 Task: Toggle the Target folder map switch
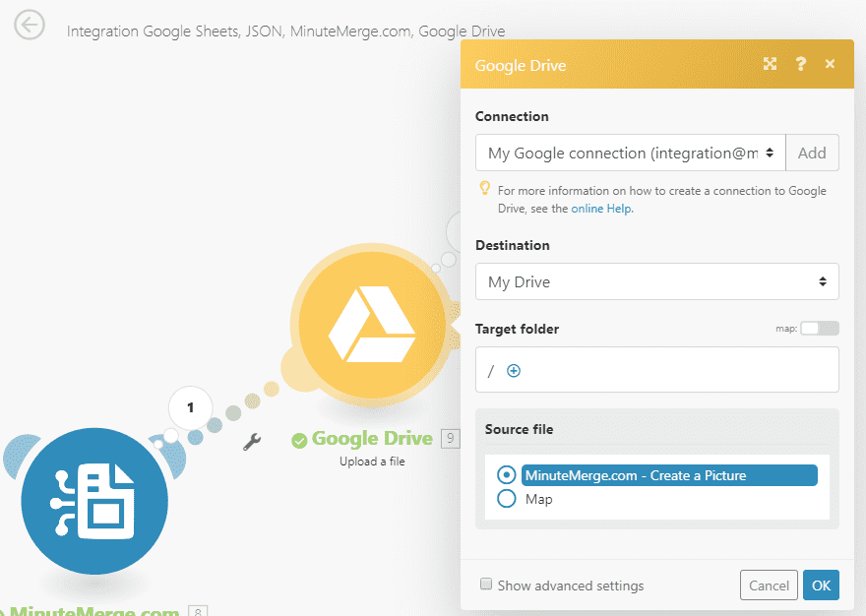(819, 329)
